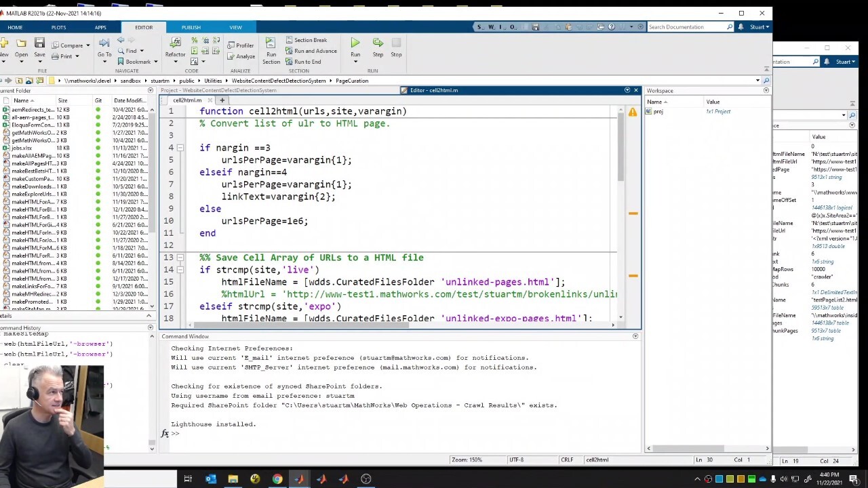Open the cell2html.m editor tab
The width and height of the screenshot is (868, 488).
pyautogui.click(x=186, y=100)
